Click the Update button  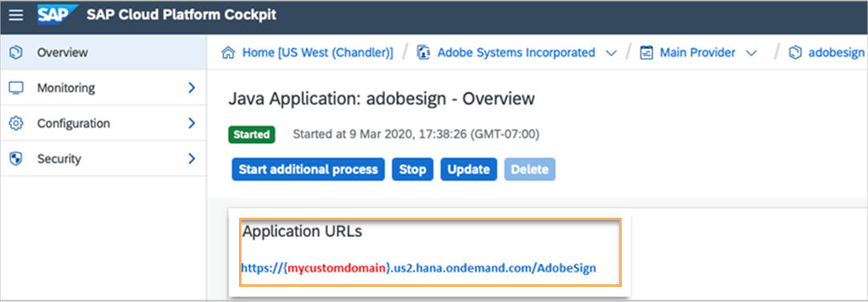(468, 169)
